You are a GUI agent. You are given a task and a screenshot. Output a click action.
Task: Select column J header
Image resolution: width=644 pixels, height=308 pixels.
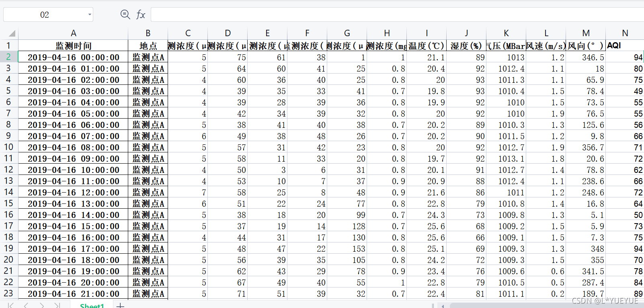(466, 33)
